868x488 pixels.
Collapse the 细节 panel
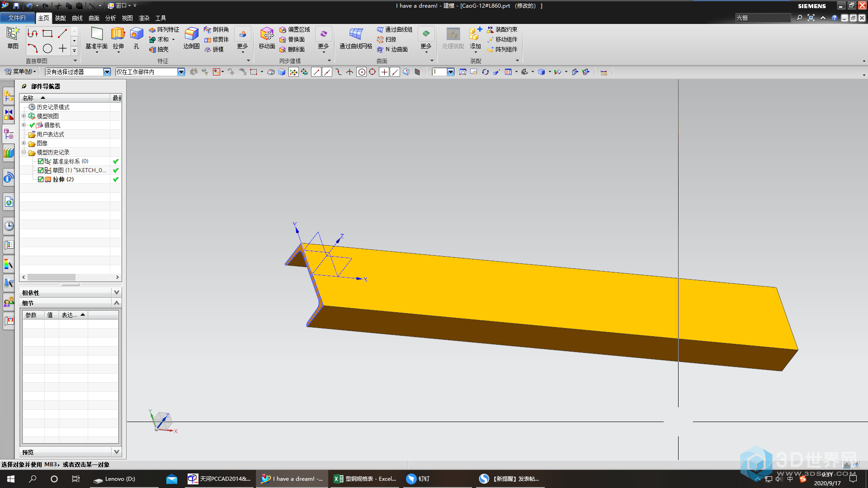tap(116, 303)
